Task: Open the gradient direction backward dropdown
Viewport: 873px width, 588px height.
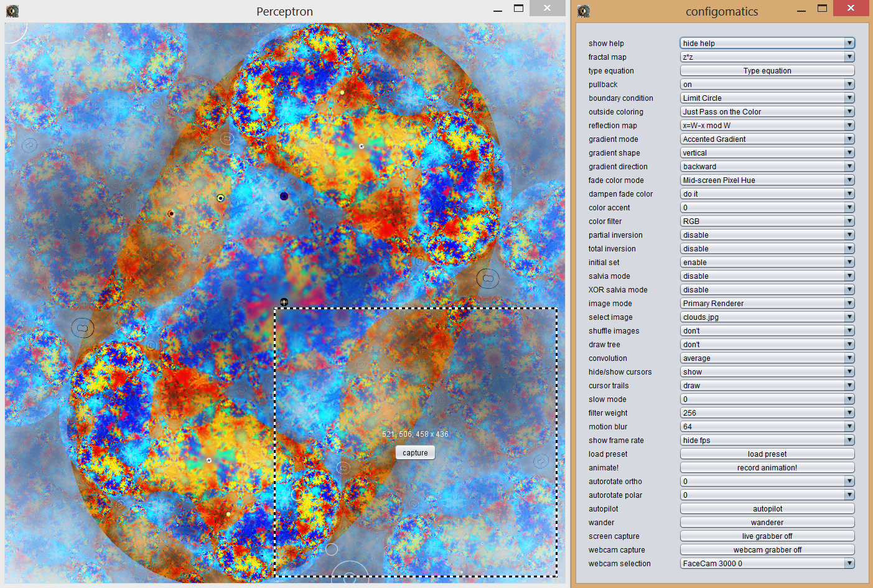Action: (x=767, y=167)
